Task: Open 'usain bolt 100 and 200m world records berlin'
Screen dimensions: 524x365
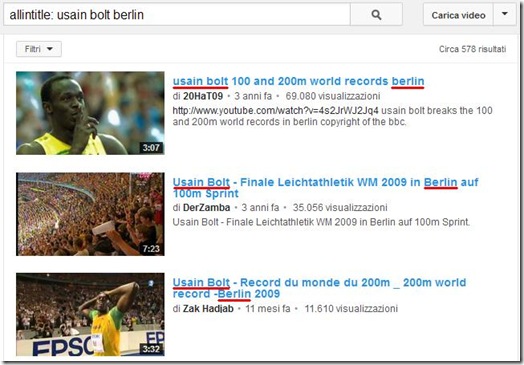Action: tap(298, 81)
